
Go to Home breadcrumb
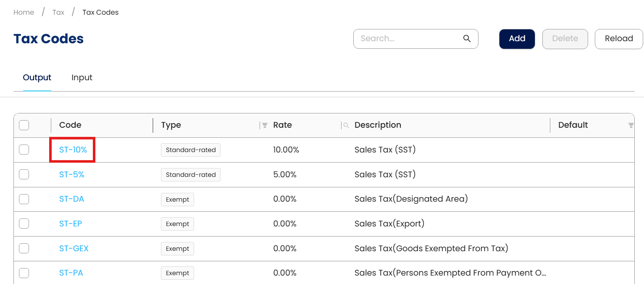pos(24,13)
